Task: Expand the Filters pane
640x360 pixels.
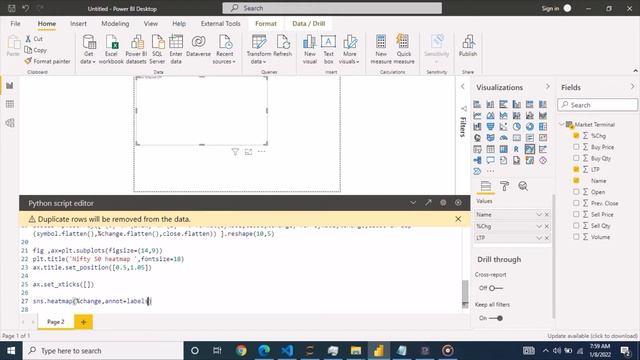Action: point(462,87)
